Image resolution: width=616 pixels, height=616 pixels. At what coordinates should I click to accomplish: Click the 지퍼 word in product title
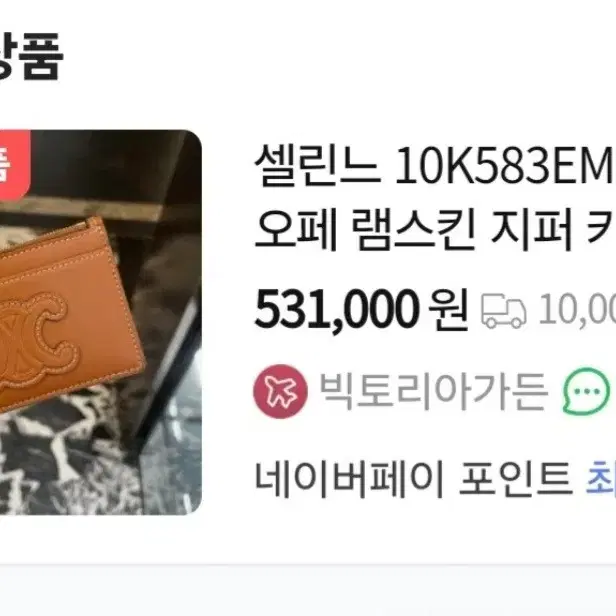[531, 231]
